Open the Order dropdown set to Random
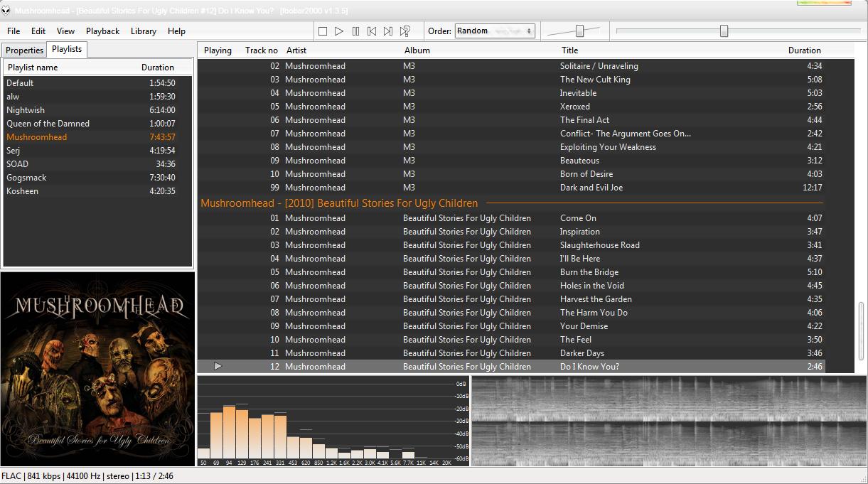 point(495,31)
